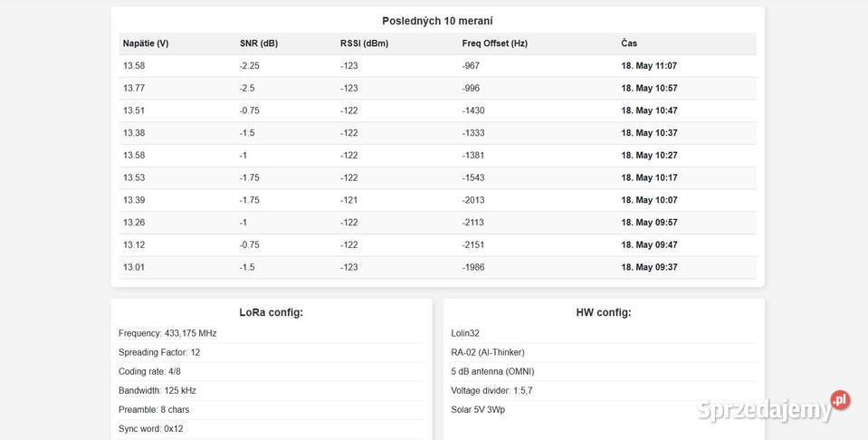
Task: Click the Posledných 10 meraní heading
Action: (437, 21)
